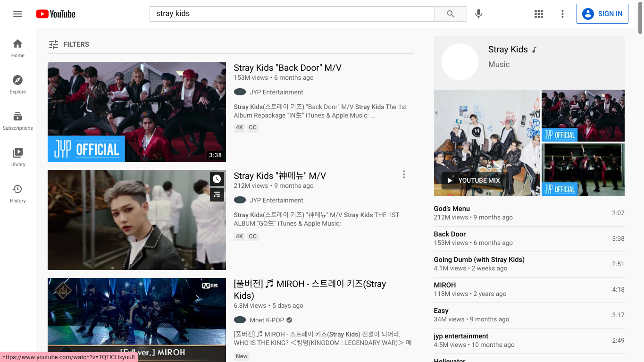Viewport: 644px width, 362px height.
Task: Play the MIROH Mnet performance thumbnail
Action: tap(137, 320)
